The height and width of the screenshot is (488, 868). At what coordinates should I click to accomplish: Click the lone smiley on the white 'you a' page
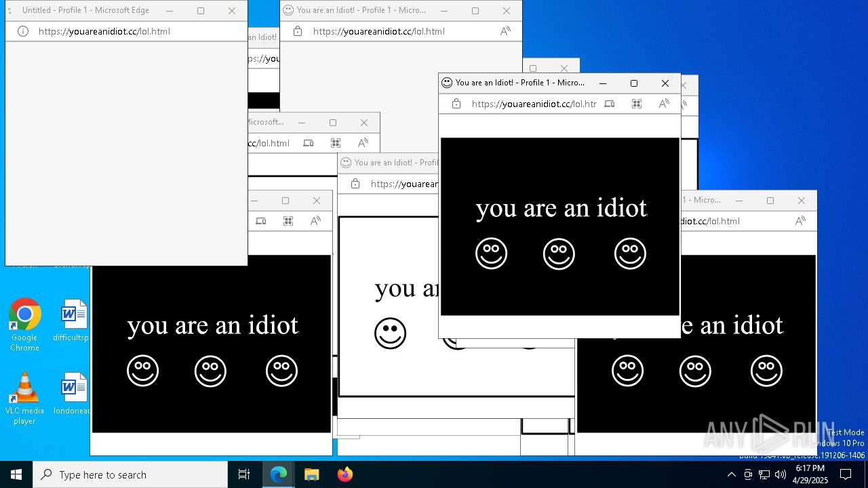[x=390, y=333]
